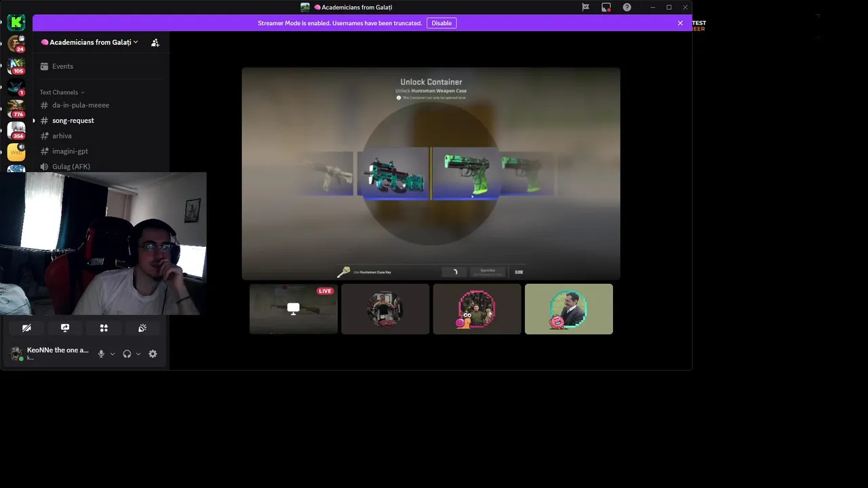Mute the microphone
Viewport: 868px width, 488px height.
101,354
